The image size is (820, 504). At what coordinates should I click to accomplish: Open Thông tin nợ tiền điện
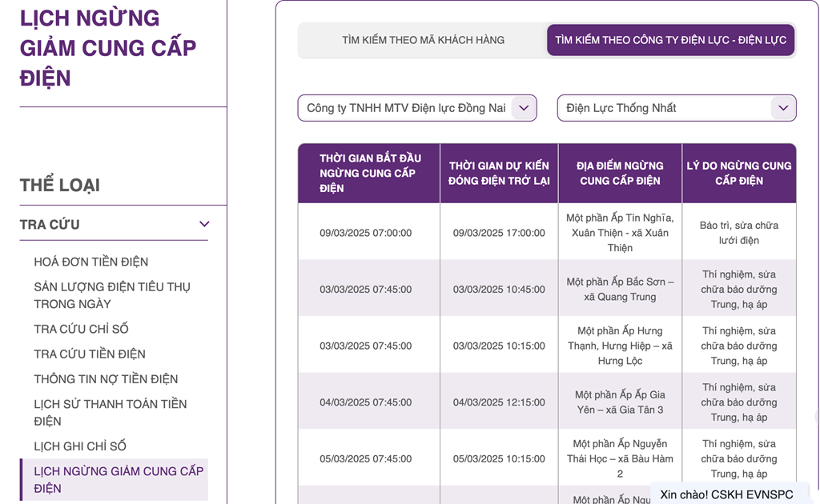pyautogui.click(x=106, y=379)
